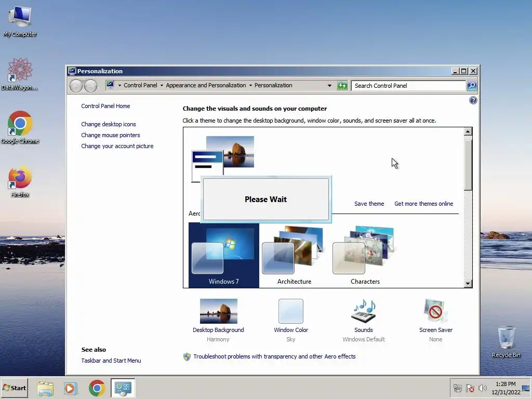The height and width of the screenshot is (399, 532).
Task: Select the Windows 7 theme
Action: [x=223, y=255]
